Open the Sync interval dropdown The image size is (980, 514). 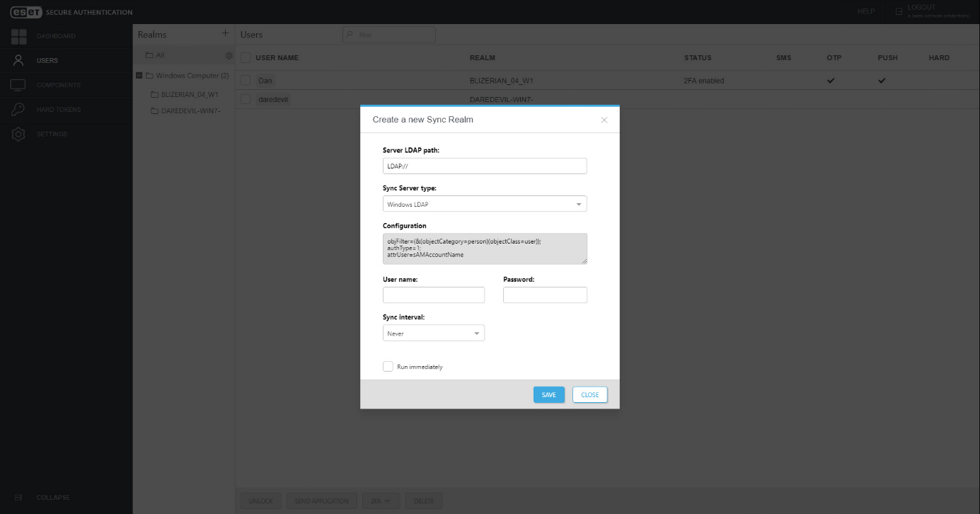coord(434,333)
